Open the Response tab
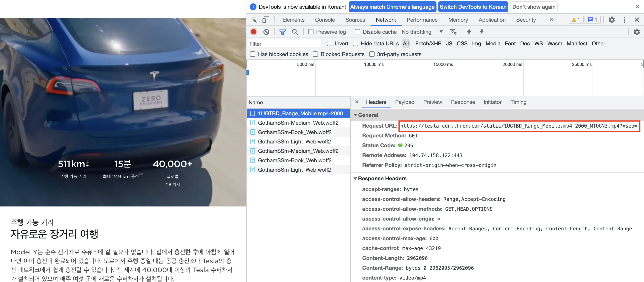This screenshot has height=282, width=644. (x=463, y=102)
